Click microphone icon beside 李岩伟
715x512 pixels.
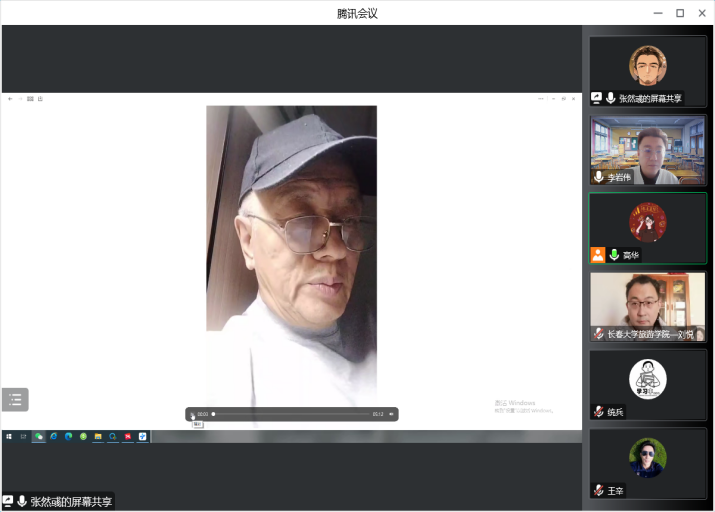click(x=599, y=177)
